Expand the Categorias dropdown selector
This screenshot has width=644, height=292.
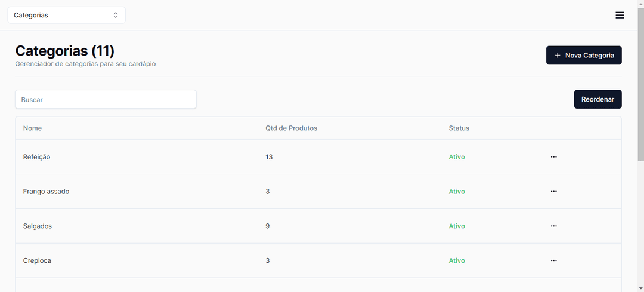point(66,15)
